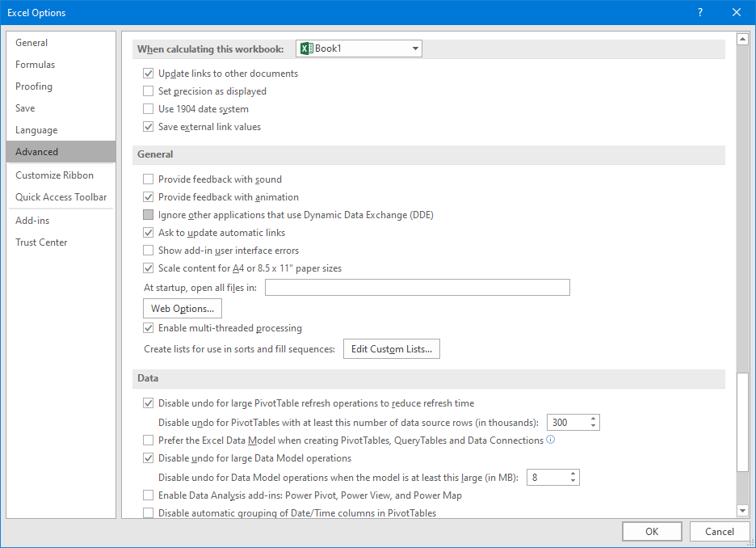This screenshot has width=756, height=548.
Task: Click the Cancel button
Action: (720, 532)
